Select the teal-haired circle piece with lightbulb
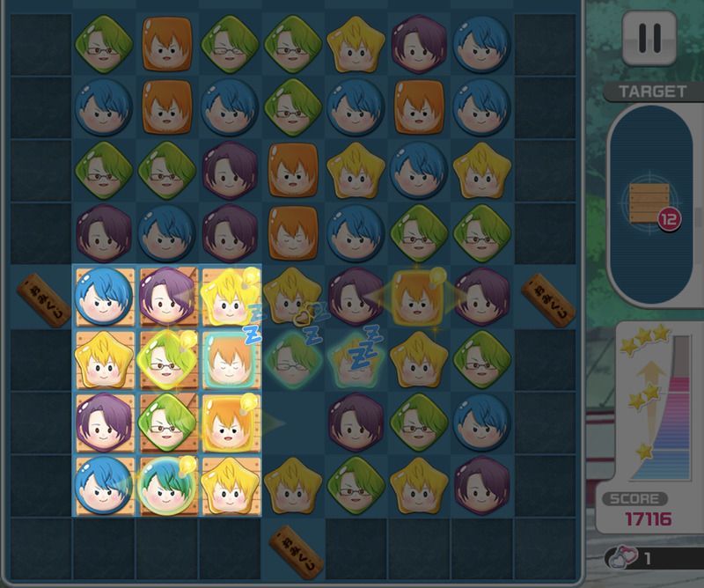 click(x=167, y=486)
